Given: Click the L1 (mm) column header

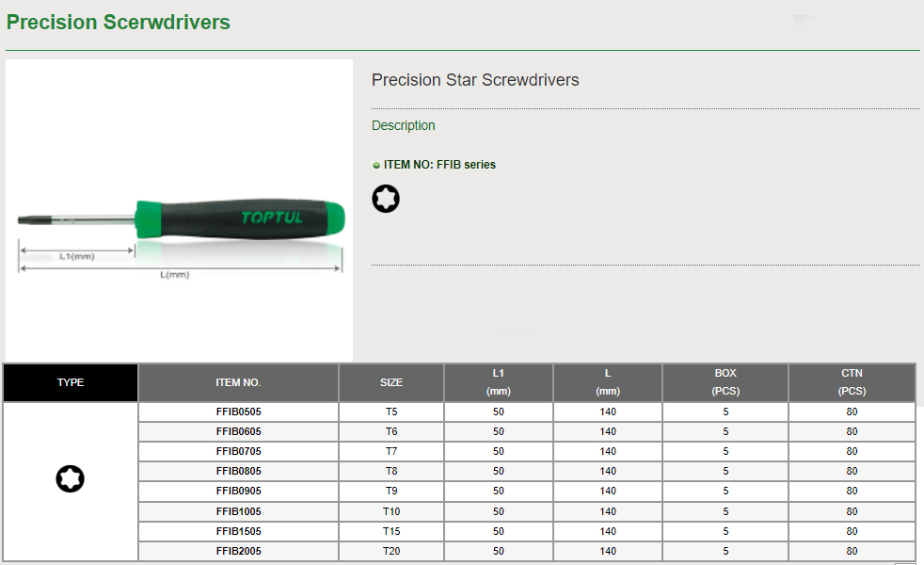Looking at the screenshot, I should pos(499,382).
